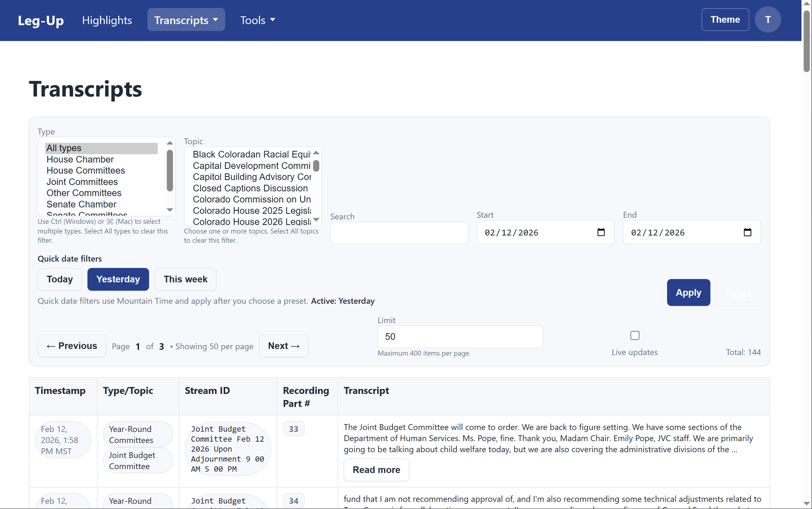Expand the Transcripts dropdown menu

(186, 20)
